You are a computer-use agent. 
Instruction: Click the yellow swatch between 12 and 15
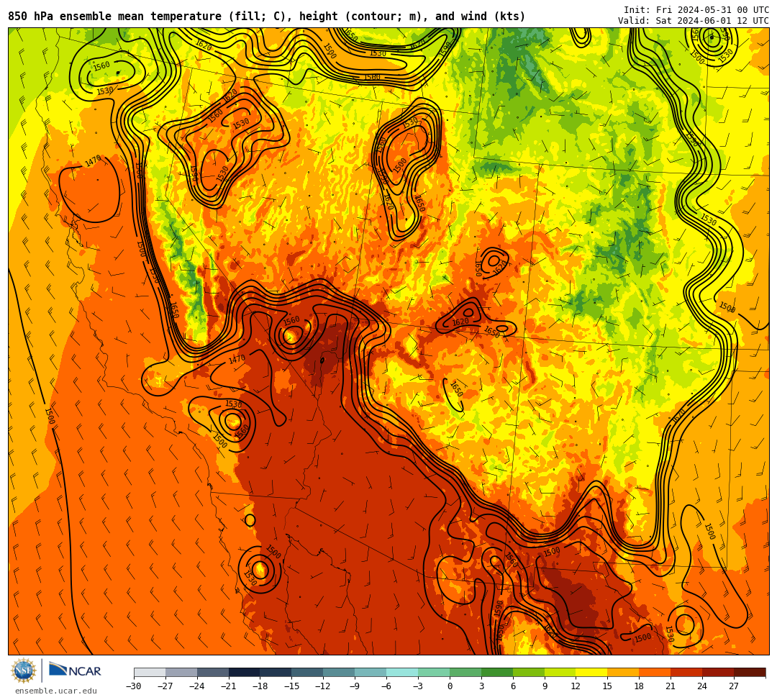pyautogui.click(x=591, y=672)
